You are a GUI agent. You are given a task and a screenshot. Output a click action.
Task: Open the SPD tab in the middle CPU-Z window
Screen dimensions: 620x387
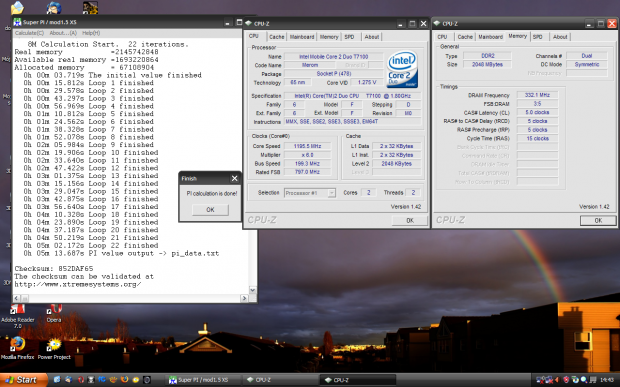click(x=349, y=37)
